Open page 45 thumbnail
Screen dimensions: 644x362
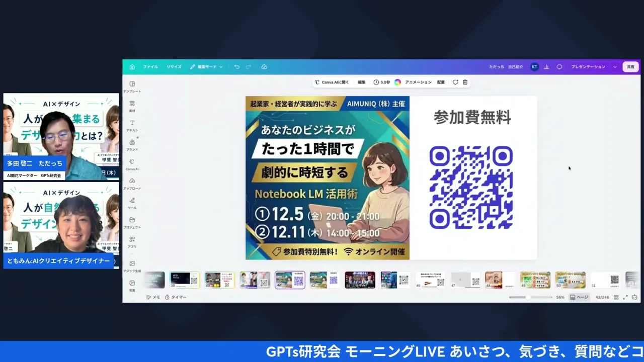(x=395, y=280)
